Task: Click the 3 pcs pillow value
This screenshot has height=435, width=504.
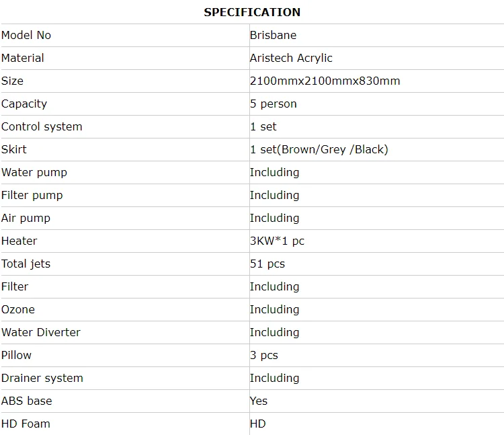Action: (263, 355)
